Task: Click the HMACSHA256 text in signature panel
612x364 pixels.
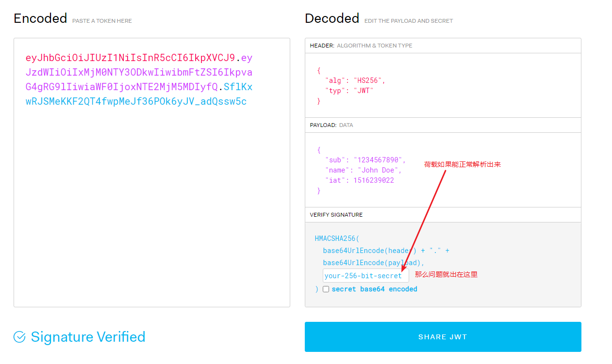Action: 335,238
